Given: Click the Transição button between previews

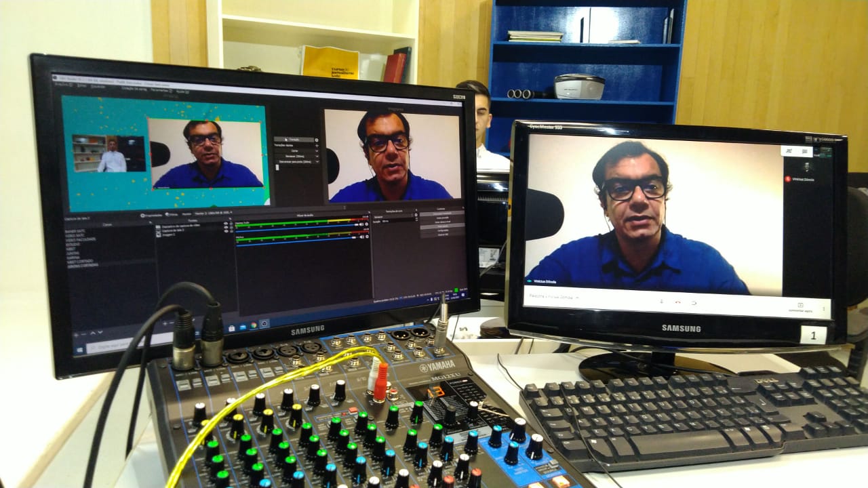Looking at the screenshot, I should [294, 140].
